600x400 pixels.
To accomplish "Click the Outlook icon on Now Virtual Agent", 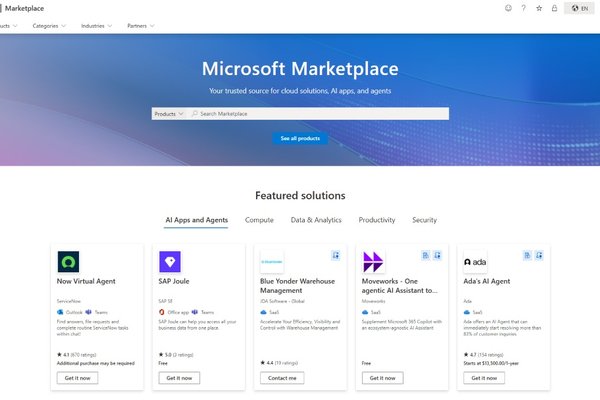I will coord(60,312).
